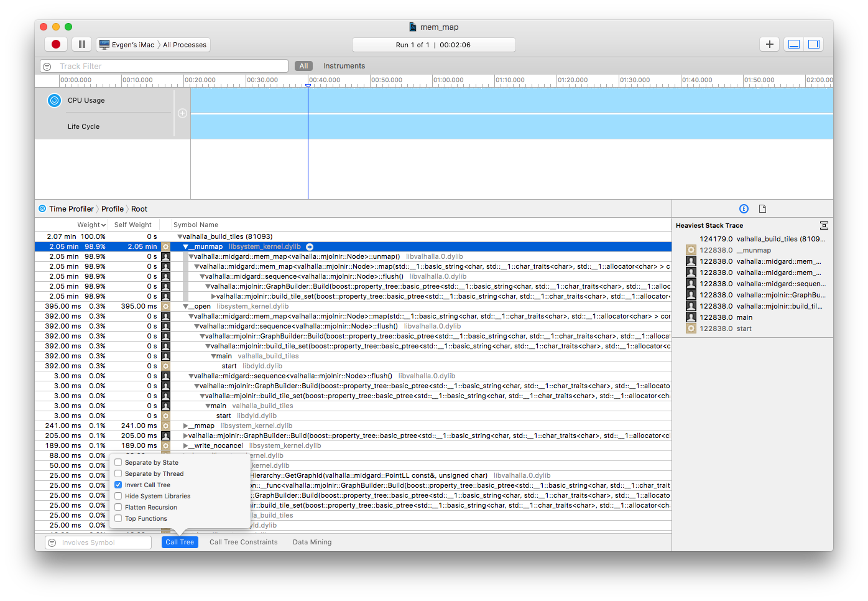
Task: Check the Separate by Thread option
Action: [x=118, y=473]
